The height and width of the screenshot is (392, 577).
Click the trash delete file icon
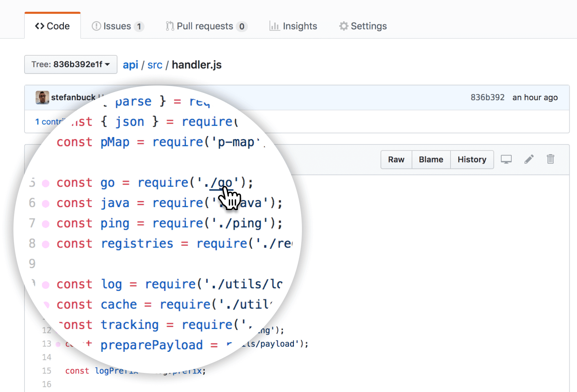550,159
